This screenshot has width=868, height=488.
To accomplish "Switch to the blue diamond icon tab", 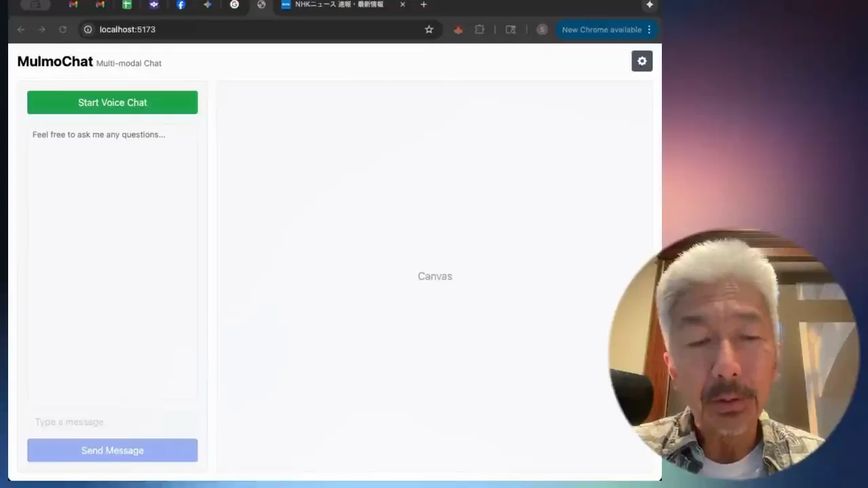I will [x=208, y=5].
